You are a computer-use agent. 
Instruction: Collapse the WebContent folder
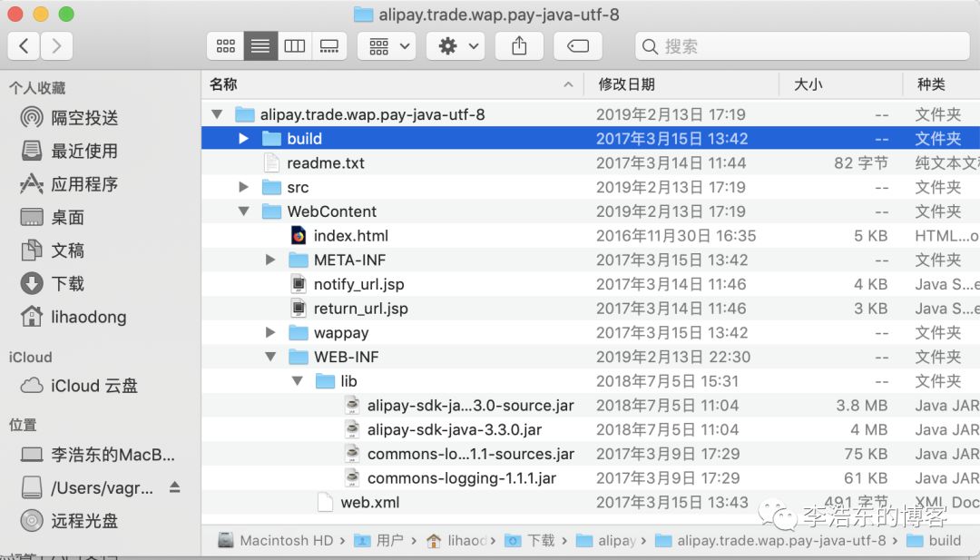click(244, 211)
